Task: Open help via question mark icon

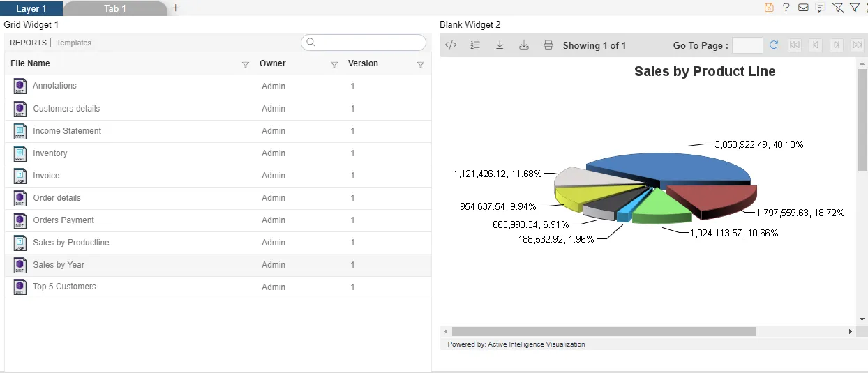Action: [x=786, y=8]
